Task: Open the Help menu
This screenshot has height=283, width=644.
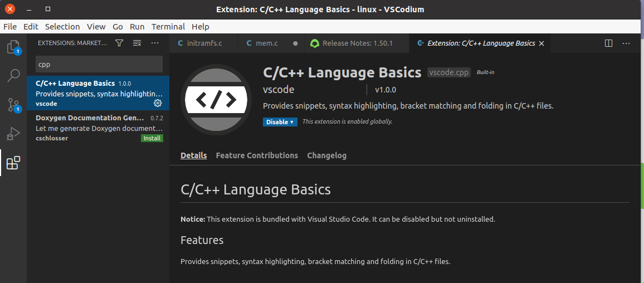Action: 201,27
